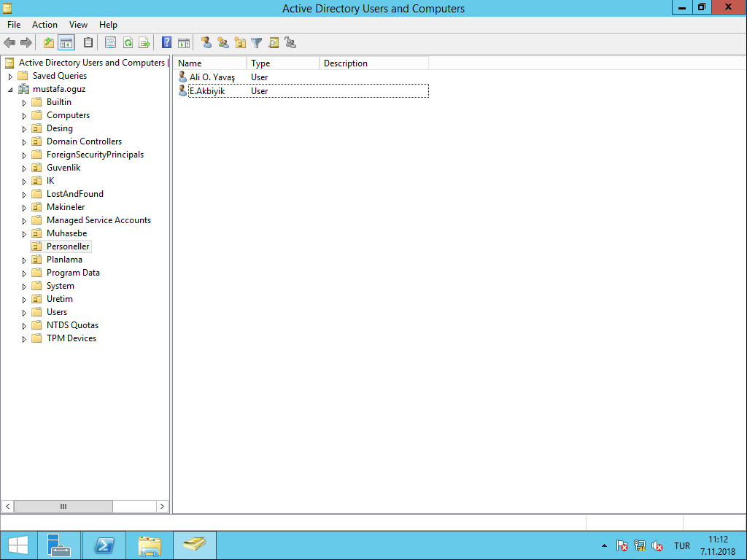Open PowerShell from the taskbar
The image size is (747, 560).
[x=104, y=545]
